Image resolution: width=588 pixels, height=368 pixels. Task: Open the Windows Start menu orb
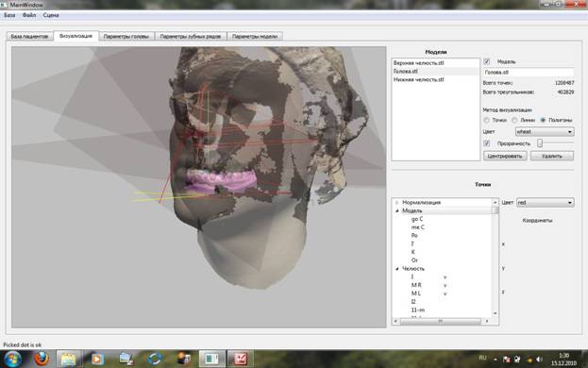(12, 359)
